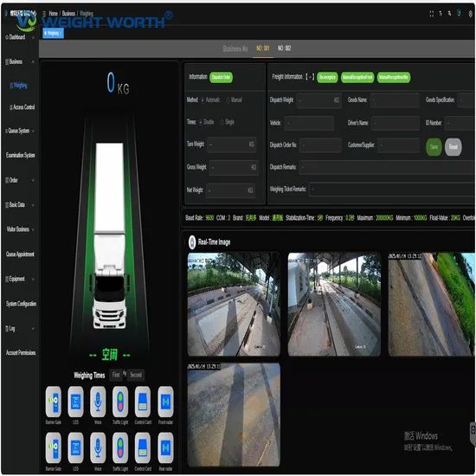Select Second weighing time
This screenshot has width=476, height=476.
(x=136, y=375)
